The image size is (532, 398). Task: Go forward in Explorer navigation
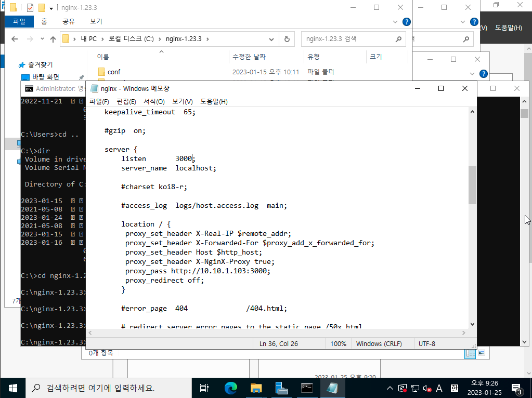pos(30,39)
